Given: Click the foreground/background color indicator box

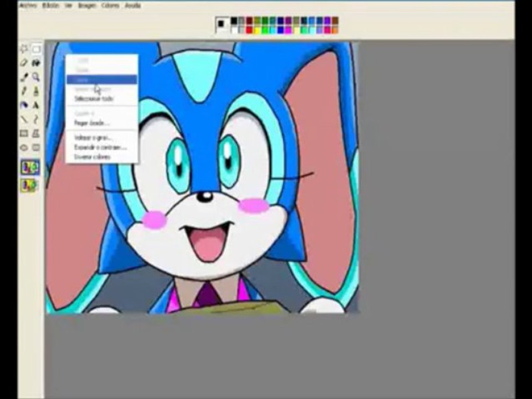Looking at the screenshot, I should coord(222,25).
